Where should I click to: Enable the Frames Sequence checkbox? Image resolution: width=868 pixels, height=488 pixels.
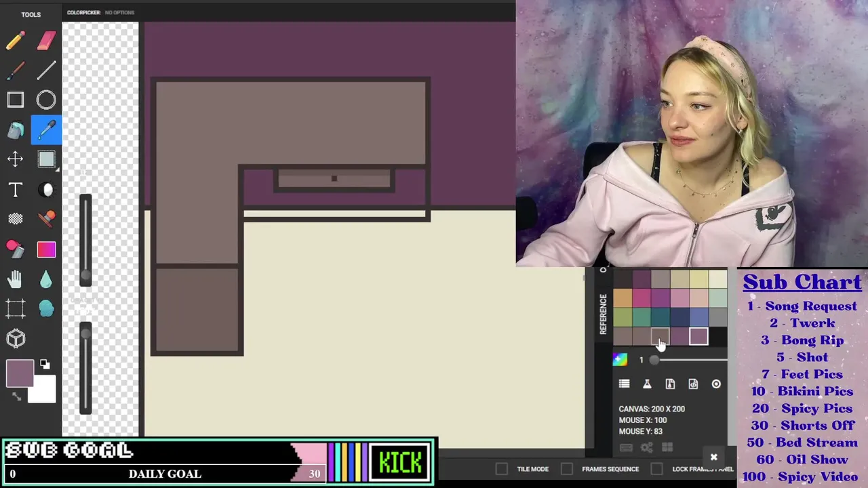coord(566,468)
